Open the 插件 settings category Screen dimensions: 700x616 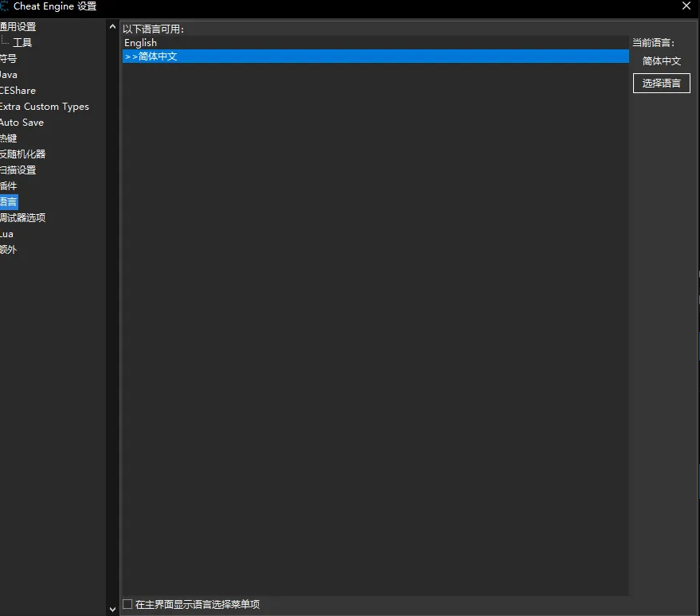point(9,186)
